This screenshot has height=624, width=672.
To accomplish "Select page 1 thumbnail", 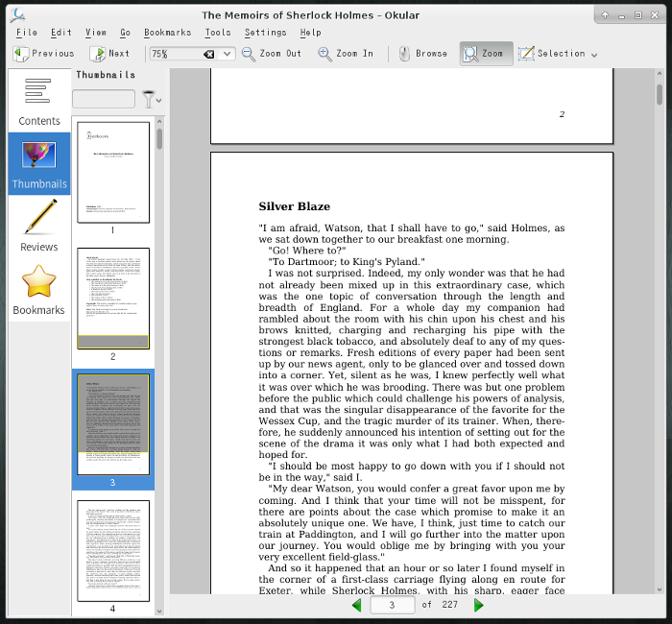I will pos(113,173).
